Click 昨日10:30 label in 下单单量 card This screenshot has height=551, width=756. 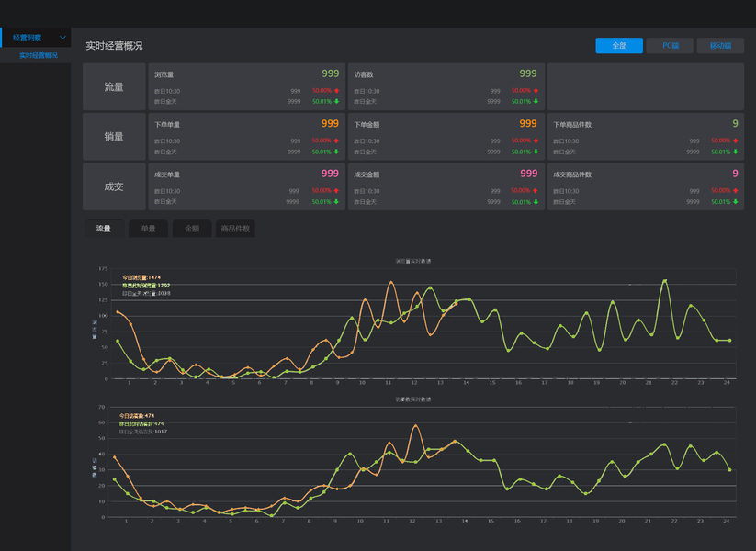coord(167,141)
